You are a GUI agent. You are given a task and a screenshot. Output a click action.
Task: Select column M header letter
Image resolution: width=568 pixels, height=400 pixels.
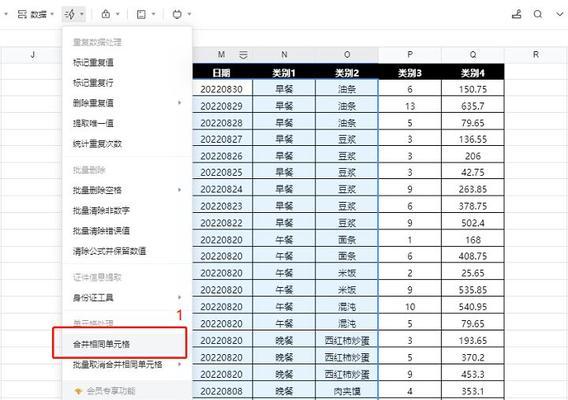click(x=221, y=55)
